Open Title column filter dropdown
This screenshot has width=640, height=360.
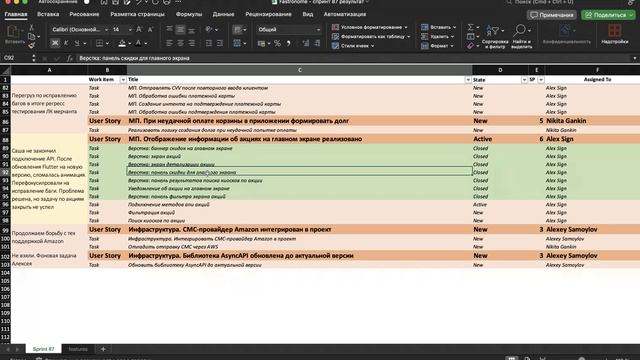pos(468,80)
